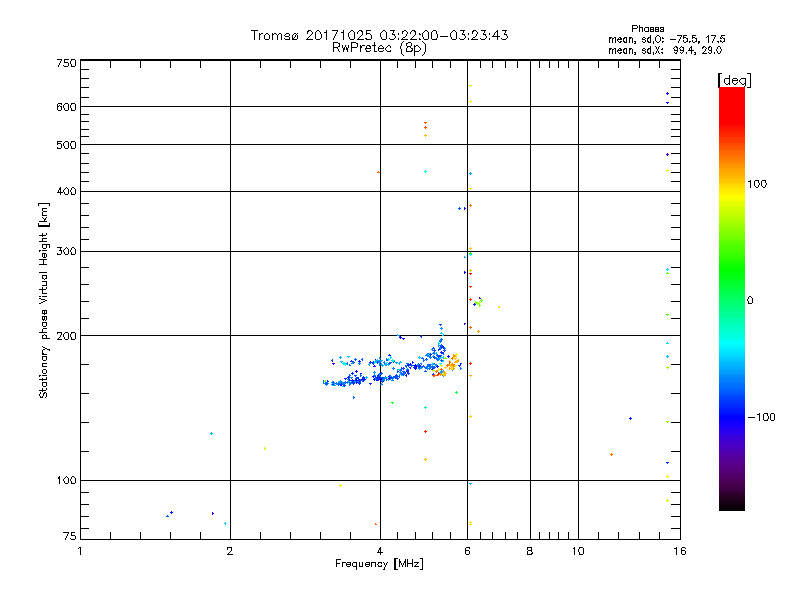Click the 16 MHz tick label on x-axis
Viewport: 800px width, 600px height.
[680, 551]
